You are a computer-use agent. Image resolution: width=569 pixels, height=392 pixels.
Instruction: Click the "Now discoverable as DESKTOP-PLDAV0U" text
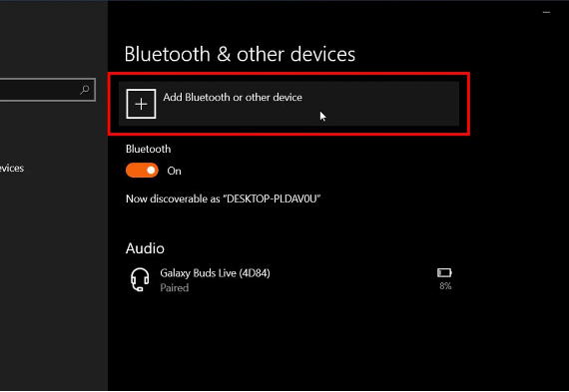(x=224, y=199)
